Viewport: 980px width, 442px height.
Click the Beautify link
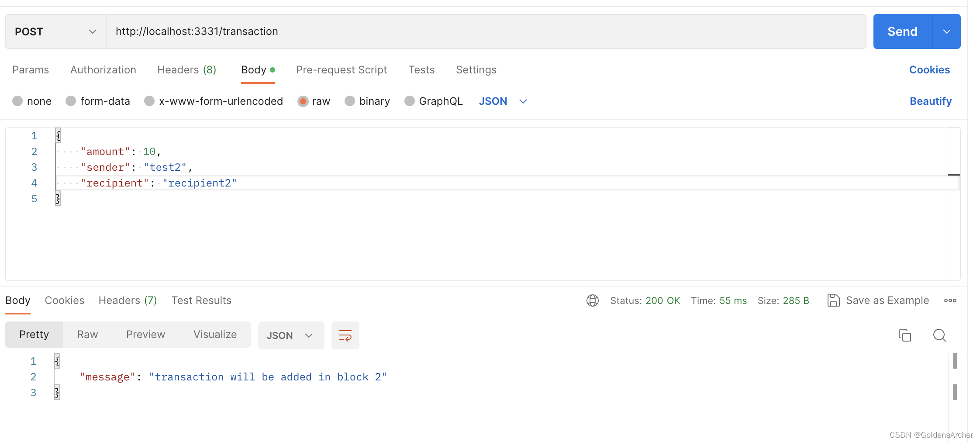point(930,101)
